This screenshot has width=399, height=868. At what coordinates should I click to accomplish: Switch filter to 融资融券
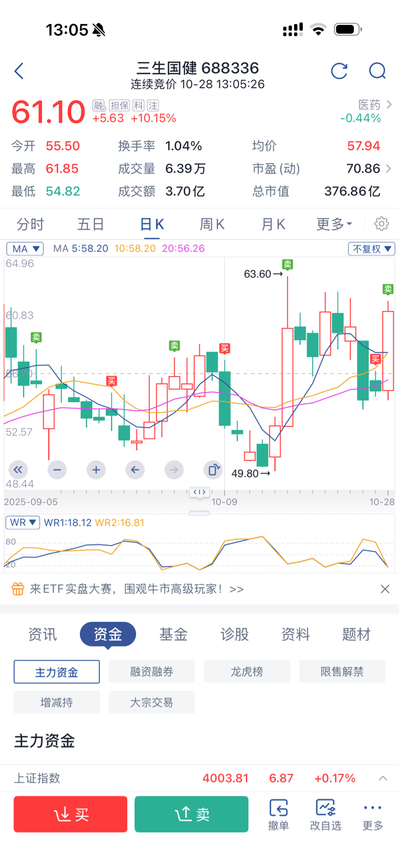coord(152,672)
